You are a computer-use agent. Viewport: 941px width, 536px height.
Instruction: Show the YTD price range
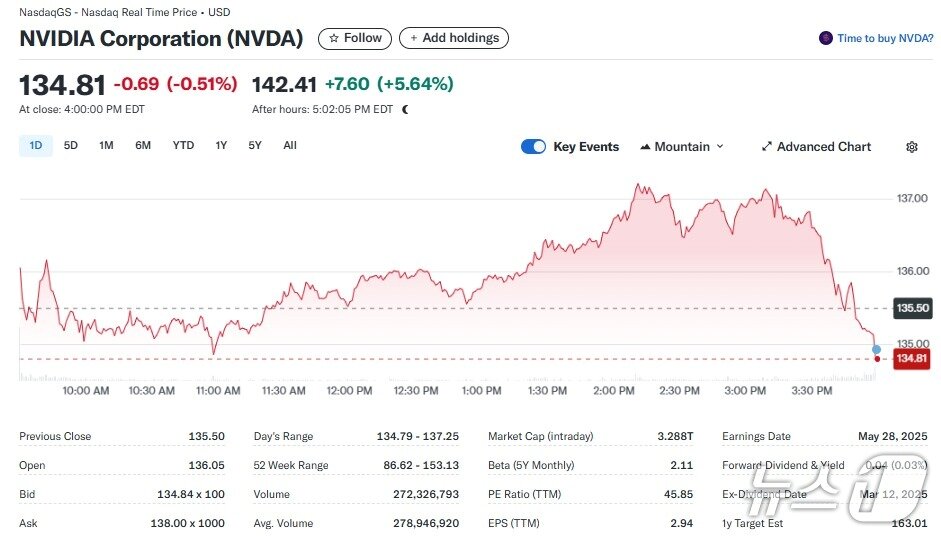click(x=183, y=146)
